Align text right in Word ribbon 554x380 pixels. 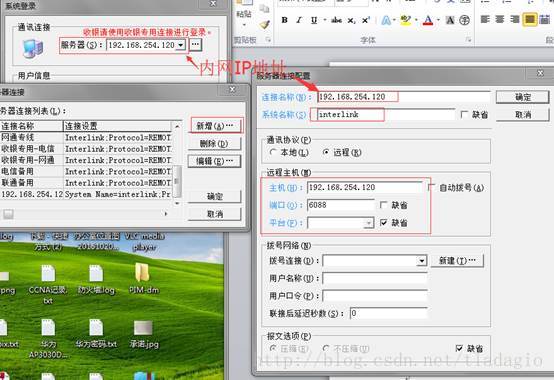point(514,19)
